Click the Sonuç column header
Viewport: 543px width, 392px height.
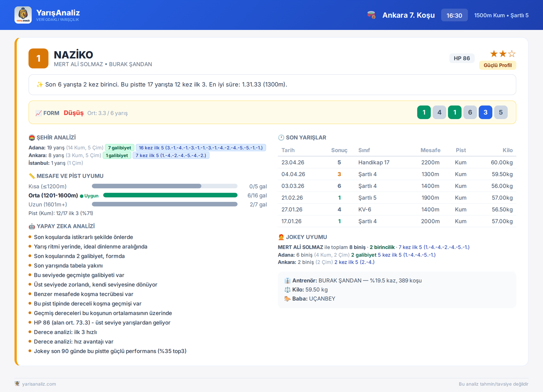(339, 150)
